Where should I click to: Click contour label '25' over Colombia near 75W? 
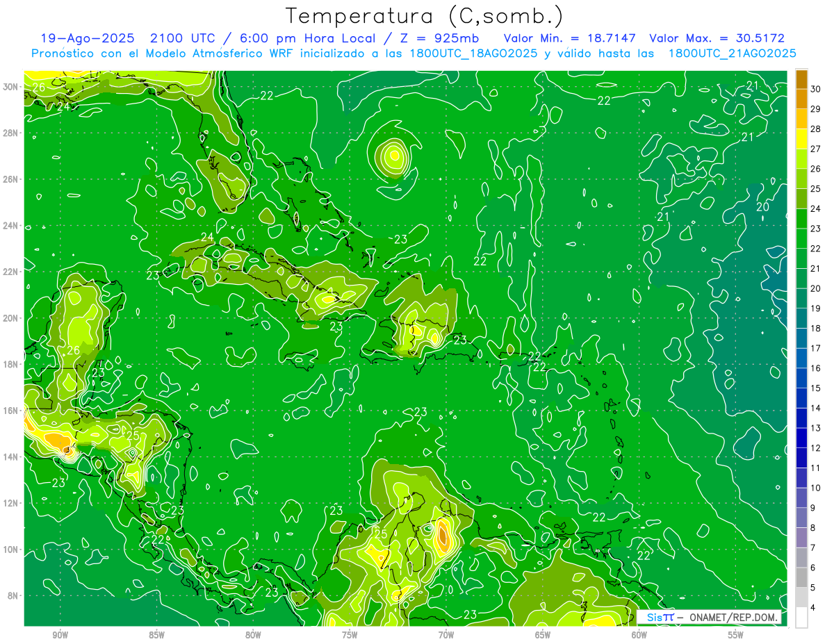tap(380, 534)
